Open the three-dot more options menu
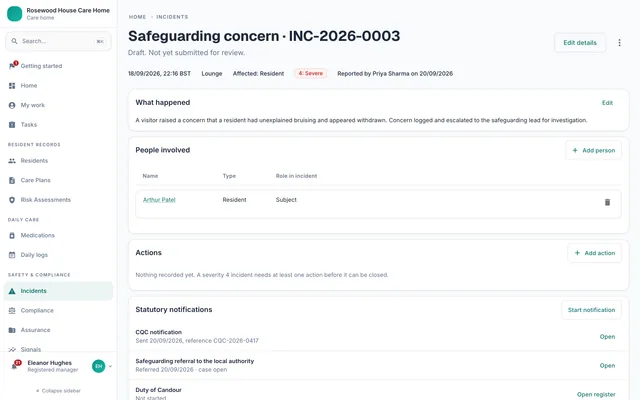 point(619,42)
